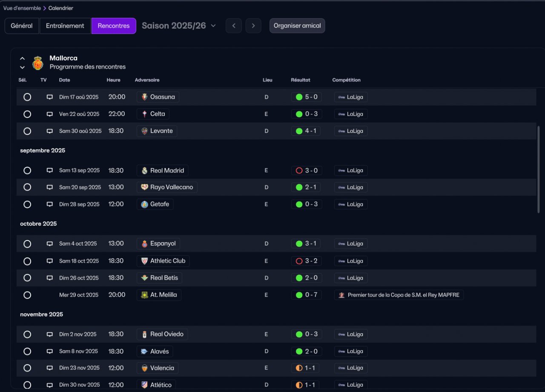Expand the Mallorca section with down chevron
The height and width of the screenshot is (392, 545).
(23, 67)
